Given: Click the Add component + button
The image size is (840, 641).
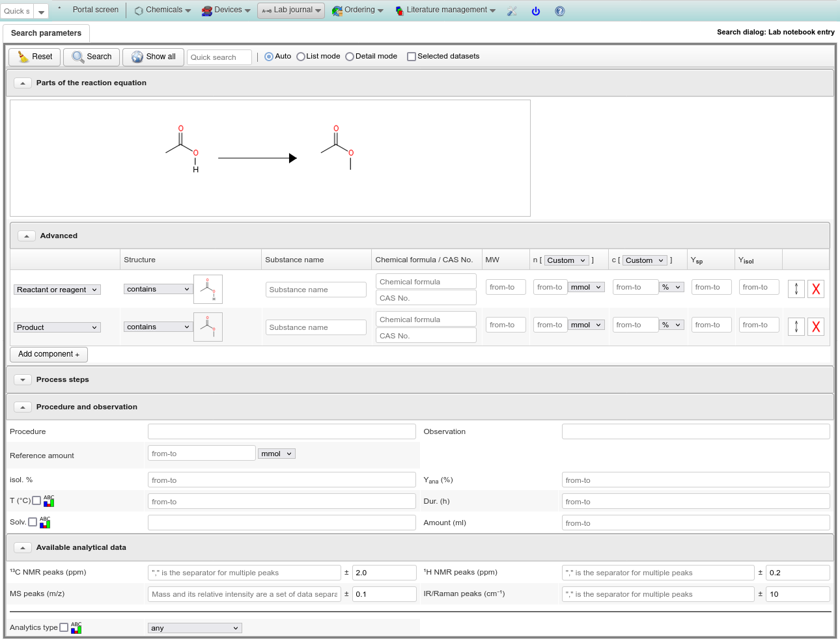Looking at the screenshot, I should click(49, 354).
